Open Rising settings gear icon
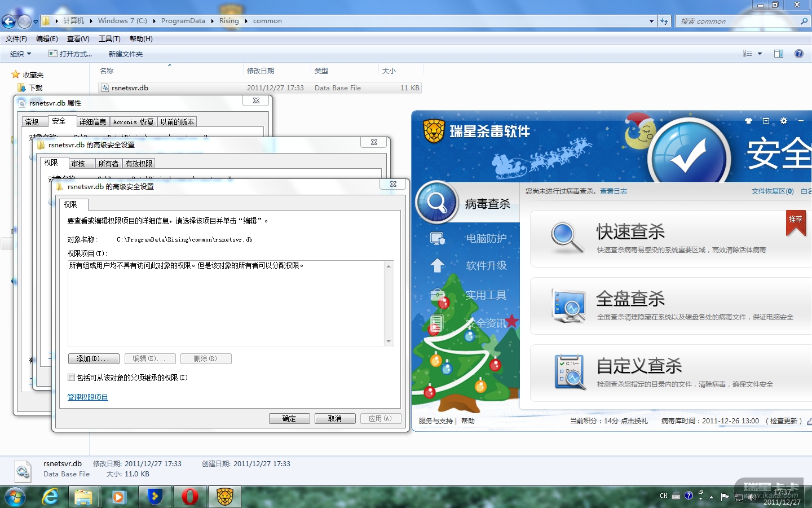This screenshot has width=812, height=508. [783, 121]
